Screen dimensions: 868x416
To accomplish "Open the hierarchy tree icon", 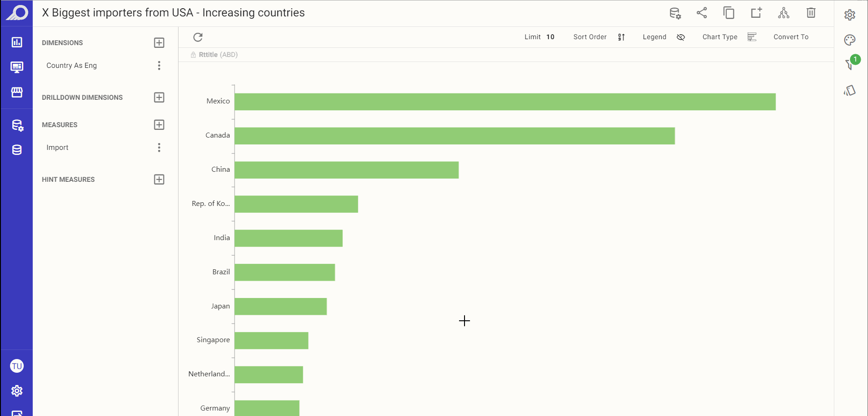I will pos(784,13).
